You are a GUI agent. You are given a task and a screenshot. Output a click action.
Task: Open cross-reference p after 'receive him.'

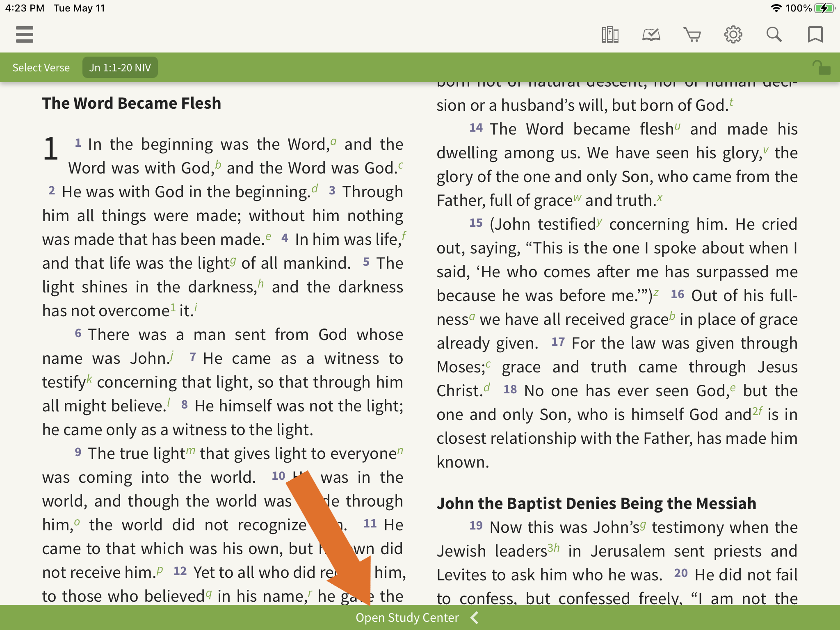[160, 570]
